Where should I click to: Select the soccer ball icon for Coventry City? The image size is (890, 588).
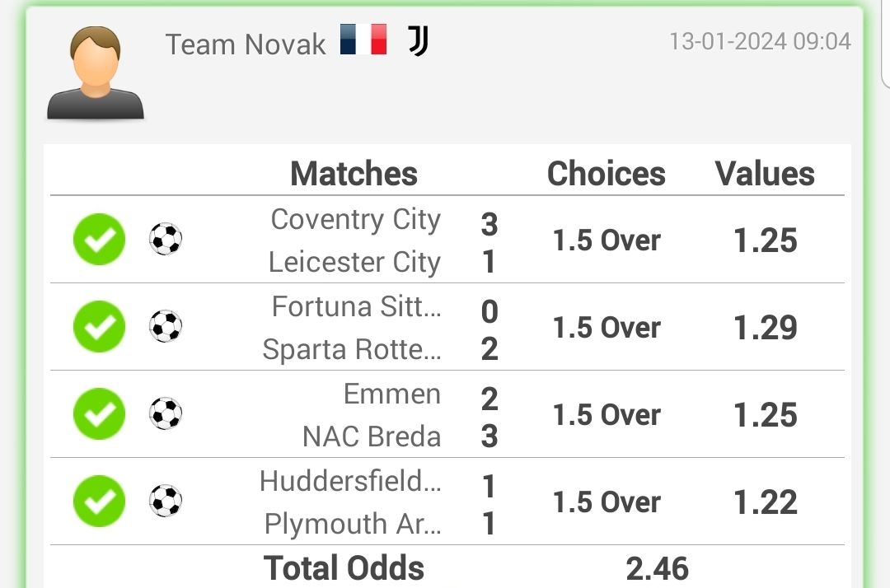click(166, 239)
